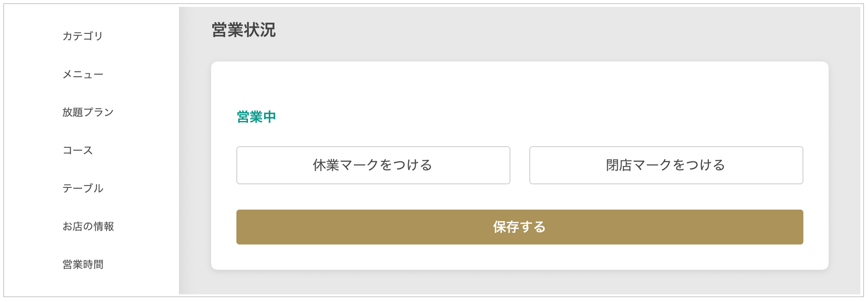Mark the shop as temporarily closed (休業)
868x302 pixels.
373,165
